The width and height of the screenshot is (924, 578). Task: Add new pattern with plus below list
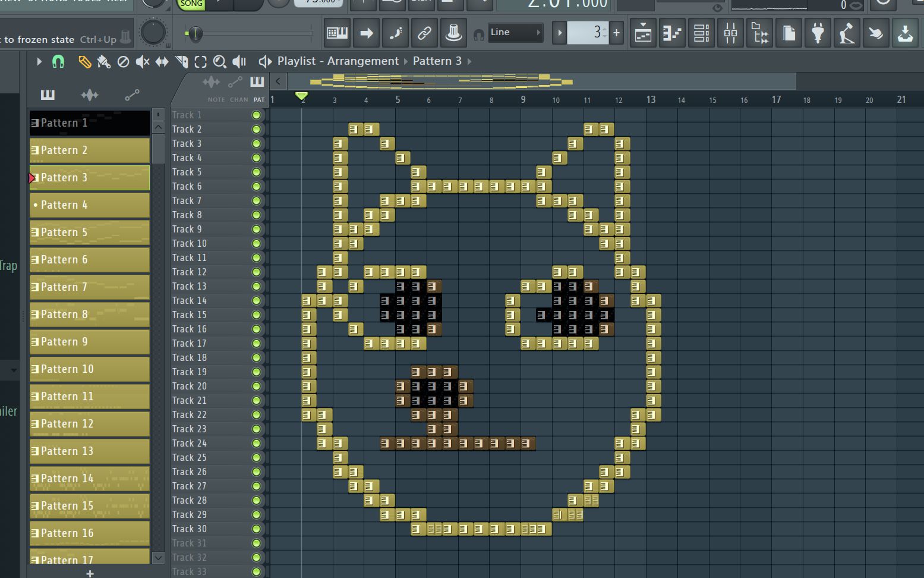pos(90,573)
